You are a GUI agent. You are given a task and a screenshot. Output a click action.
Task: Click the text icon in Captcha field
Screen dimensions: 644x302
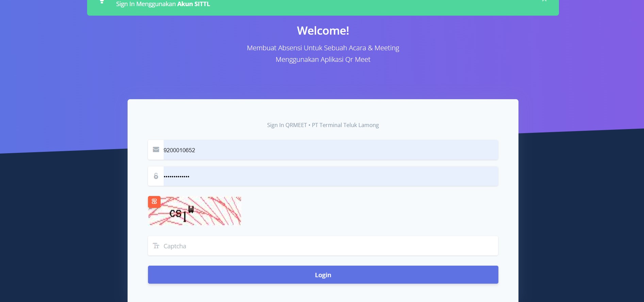[156, 246]
